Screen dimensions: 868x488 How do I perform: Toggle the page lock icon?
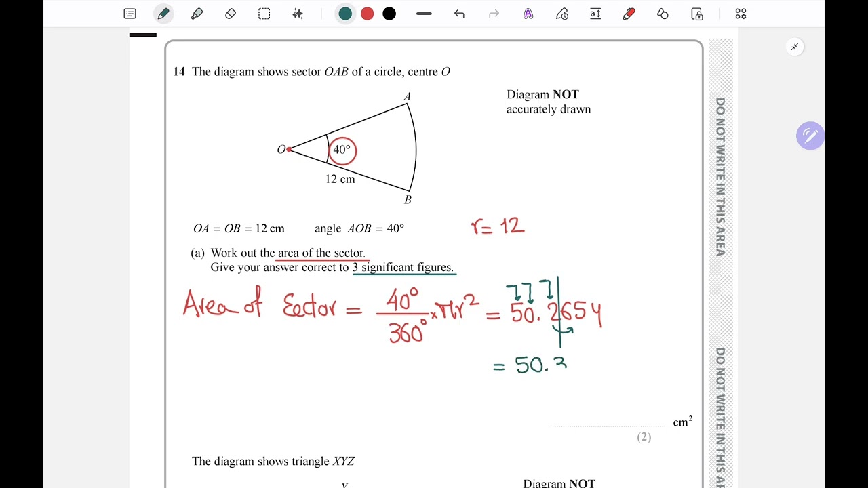click(x=696, y=14)
